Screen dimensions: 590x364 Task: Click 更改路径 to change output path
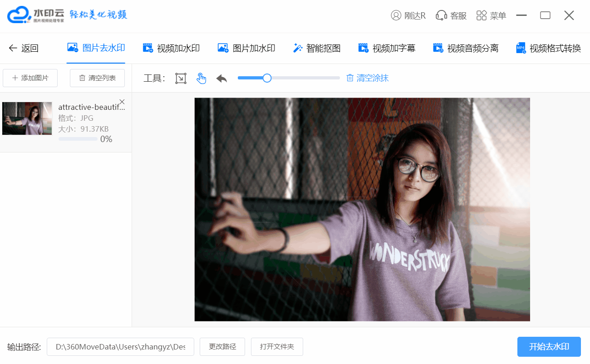click(222, 347)
